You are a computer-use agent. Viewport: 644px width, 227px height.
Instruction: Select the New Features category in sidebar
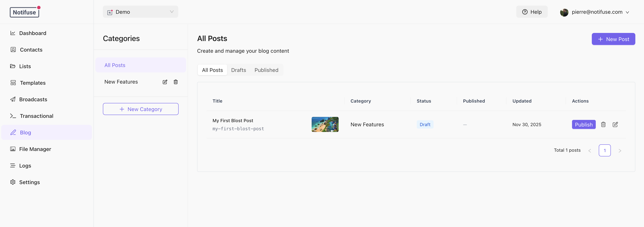[121, 82]
